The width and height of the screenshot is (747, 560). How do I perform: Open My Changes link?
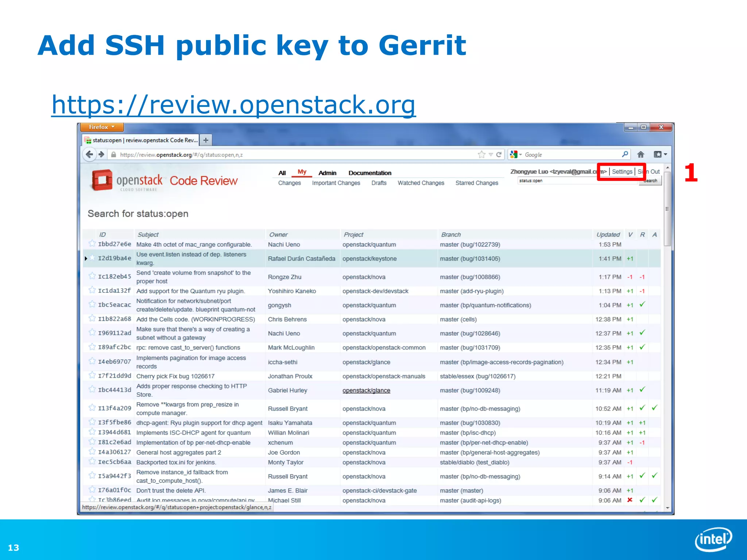[289, 183]
